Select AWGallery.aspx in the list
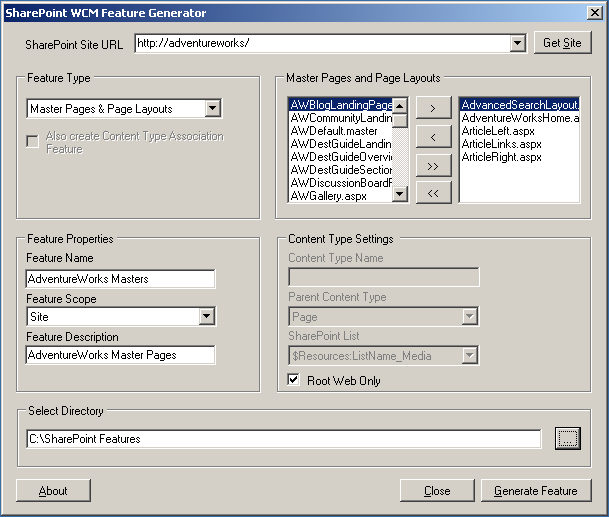Screen dimensions: 609x517 [x=341, y=196]
